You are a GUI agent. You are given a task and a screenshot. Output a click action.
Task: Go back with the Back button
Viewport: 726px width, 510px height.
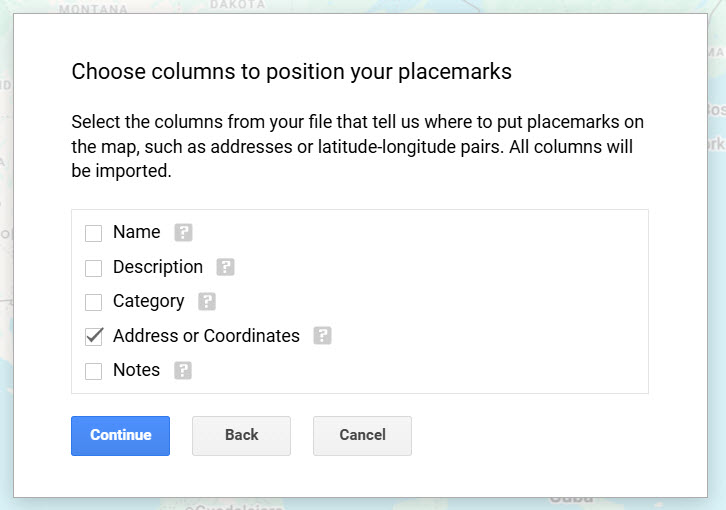pos(241,435)
